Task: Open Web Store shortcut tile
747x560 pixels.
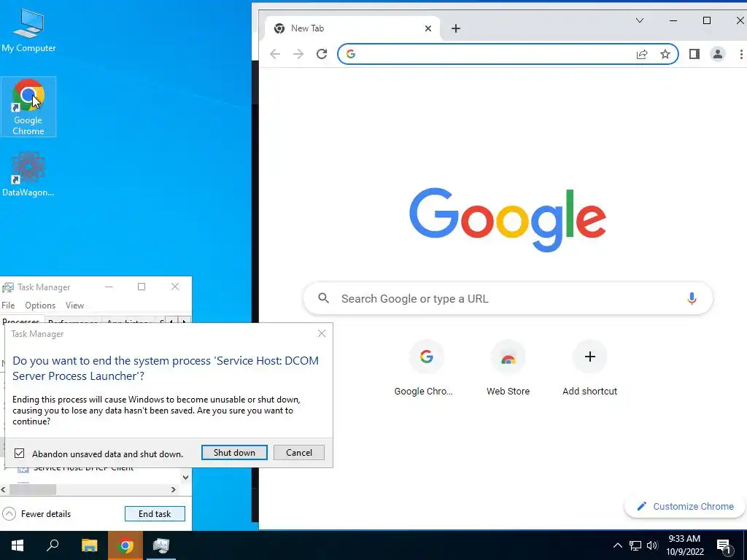Action: coord(508,367)
